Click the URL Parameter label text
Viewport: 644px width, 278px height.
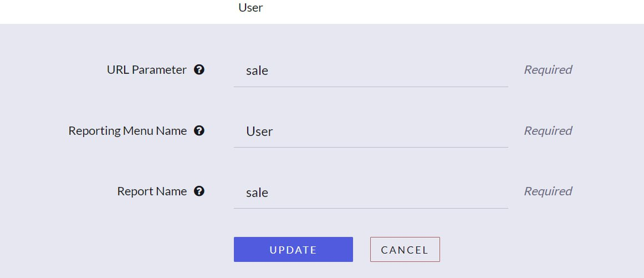pos(147,70)
